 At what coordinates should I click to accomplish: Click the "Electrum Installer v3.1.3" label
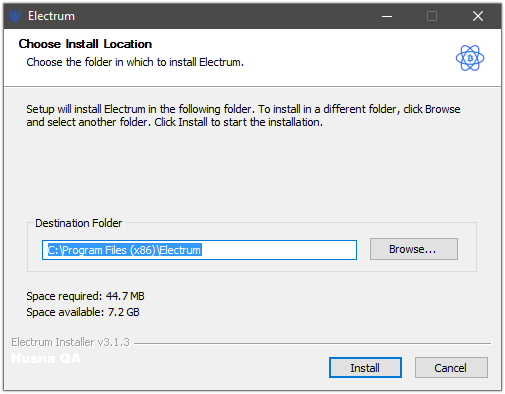70,342
